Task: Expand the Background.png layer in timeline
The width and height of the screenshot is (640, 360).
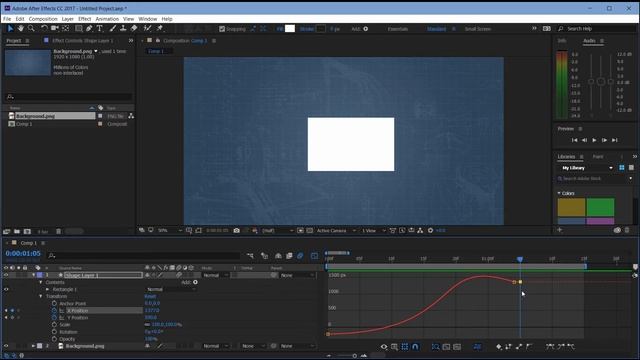Action: coord(33,346)
